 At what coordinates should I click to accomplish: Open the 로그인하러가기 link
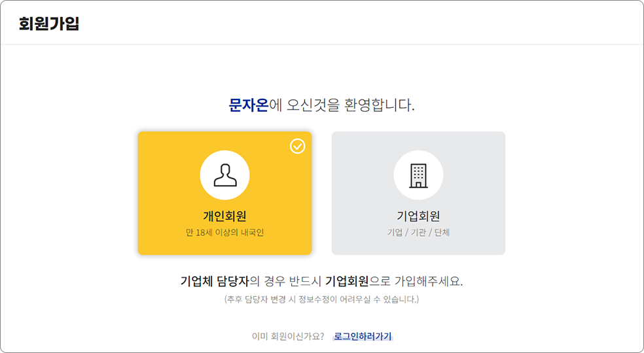[x=363, y=336]
